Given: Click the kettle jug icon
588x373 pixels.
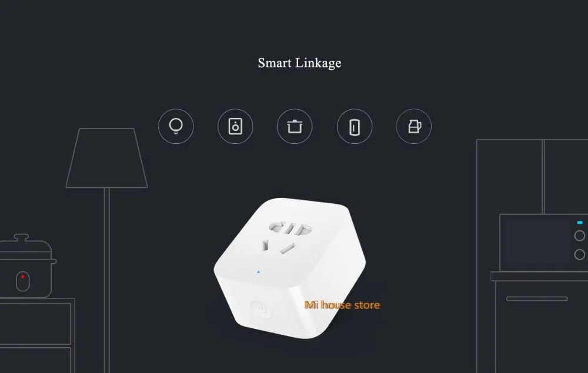Looking at the screenshot, I should [413, 126].
